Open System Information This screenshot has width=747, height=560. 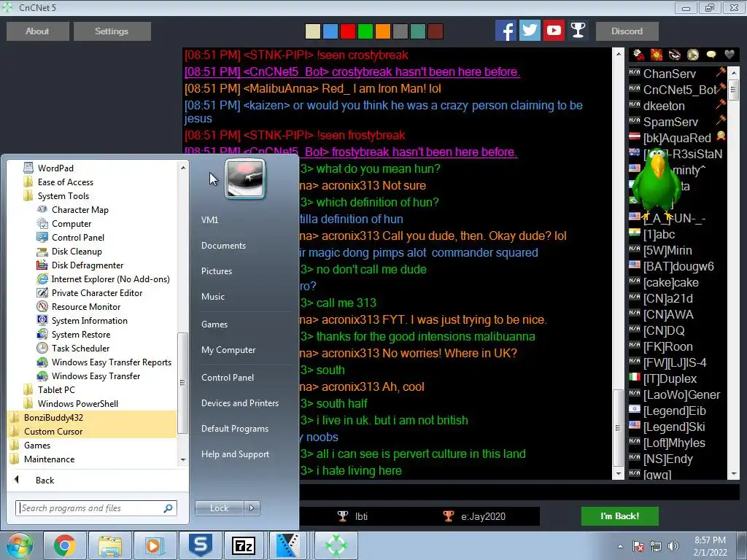[x=90, y=321]
